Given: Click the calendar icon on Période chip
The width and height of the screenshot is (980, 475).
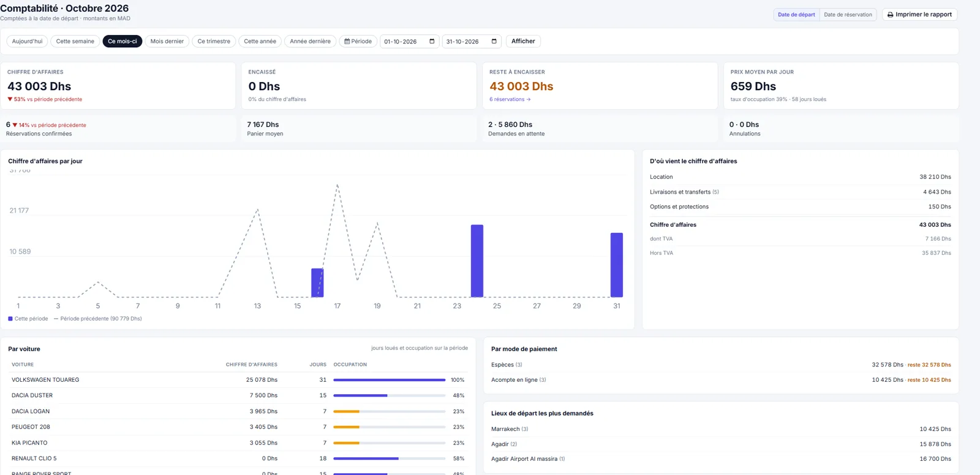Looking at the screenshot, I should point(347,41).
